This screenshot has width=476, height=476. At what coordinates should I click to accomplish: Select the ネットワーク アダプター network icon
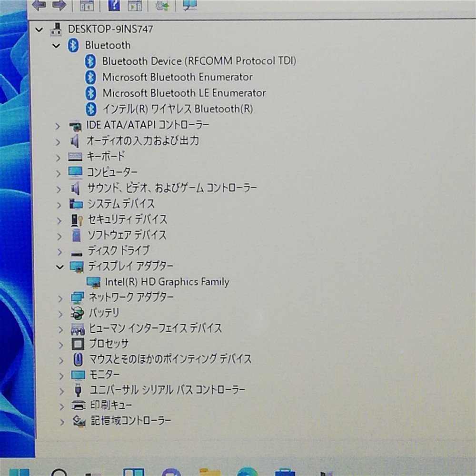pos(78,298)
